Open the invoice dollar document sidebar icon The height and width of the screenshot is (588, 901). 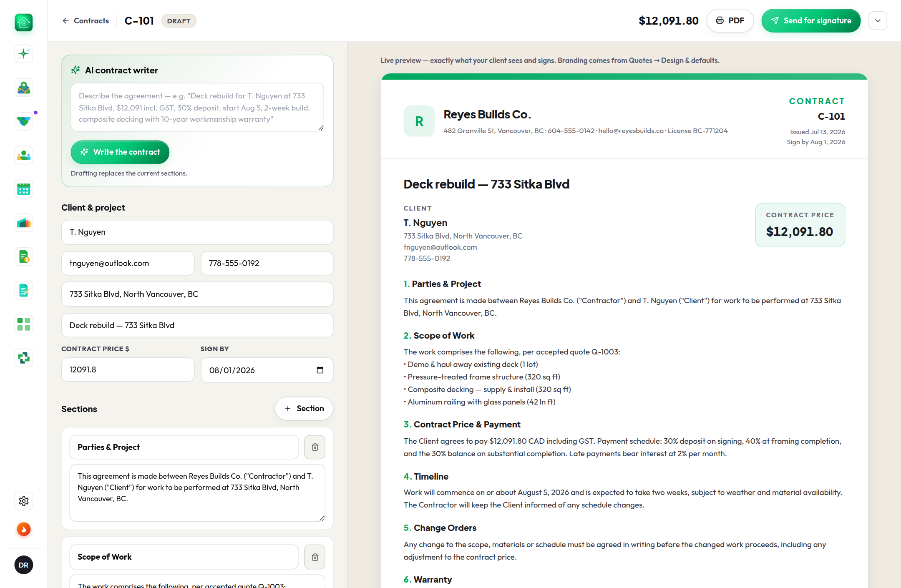point(24,256)
